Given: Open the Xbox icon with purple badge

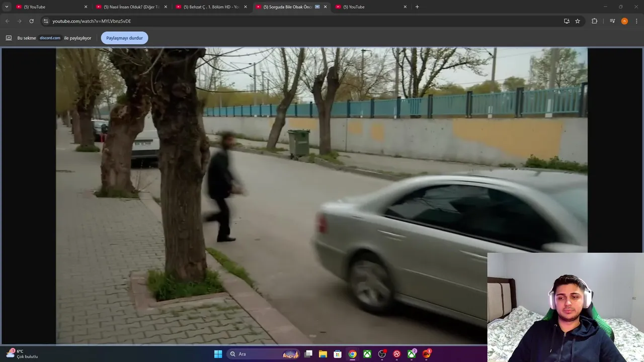Looking at the screenshot, I should tap(412, 354).
